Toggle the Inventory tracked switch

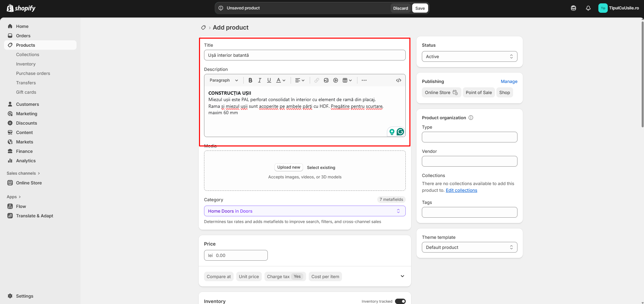coord(400,301)
